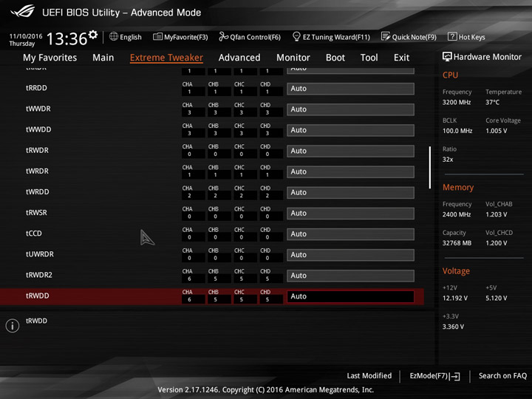532x399 pixels.
Task: Click the +12V 12.192 V reading
Action: 455,298
